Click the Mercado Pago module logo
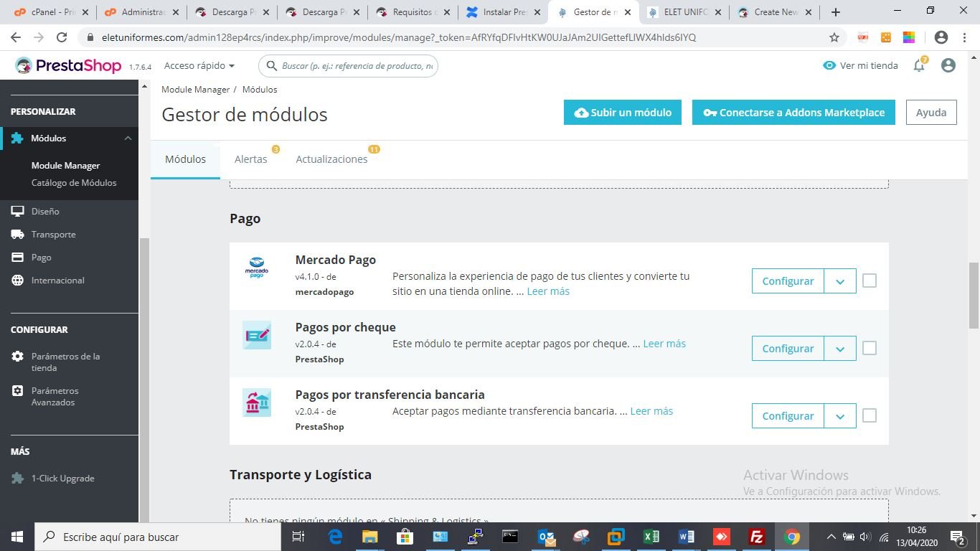 (x=256, y=268)
